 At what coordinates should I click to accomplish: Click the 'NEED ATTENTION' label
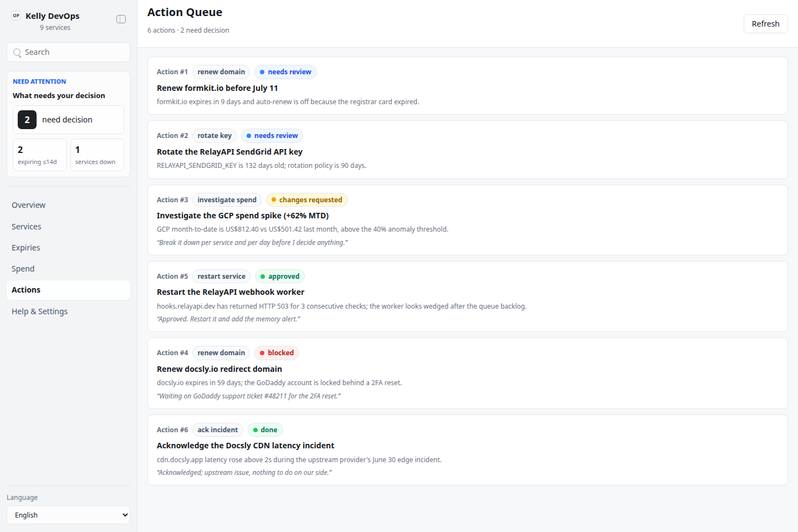point(39,81)
